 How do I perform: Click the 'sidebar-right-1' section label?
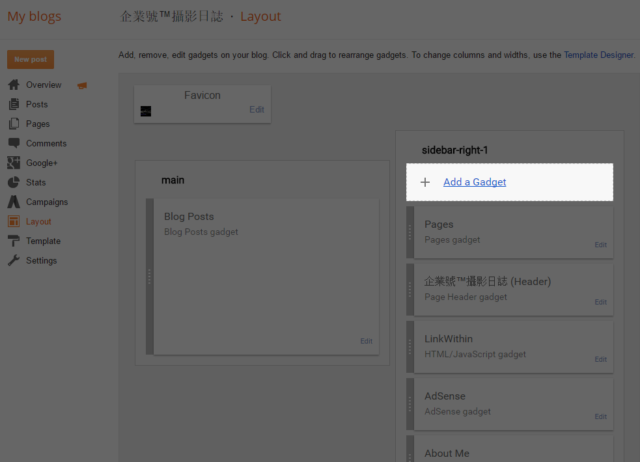[x=455, y=150]
